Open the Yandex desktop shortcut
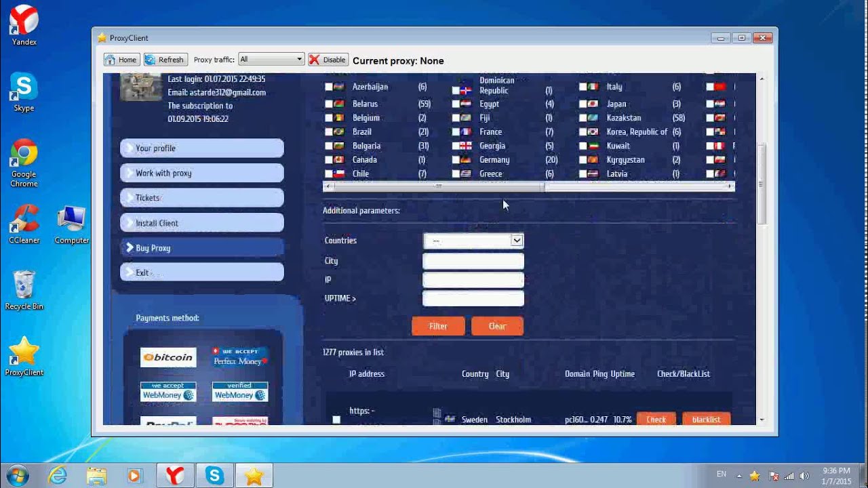This screenshot has height=488, width=868. click(24, 26)
